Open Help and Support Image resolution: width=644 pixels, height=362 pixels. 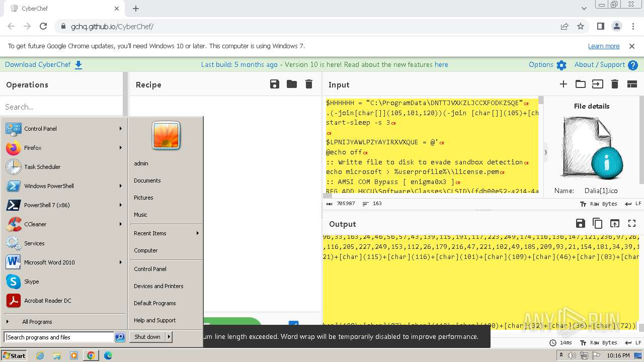pyautogui.click(x=155, y=320)
